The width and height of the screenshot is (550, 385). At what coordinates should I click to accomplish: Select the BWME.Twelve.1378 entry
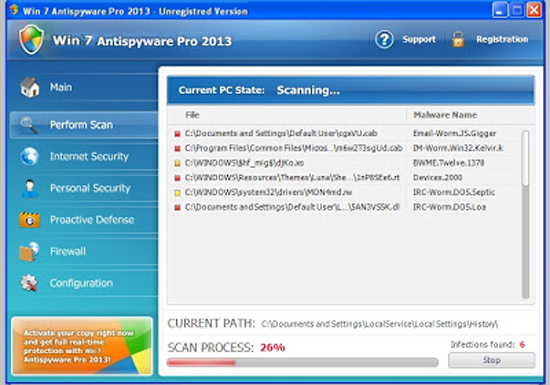448,163
